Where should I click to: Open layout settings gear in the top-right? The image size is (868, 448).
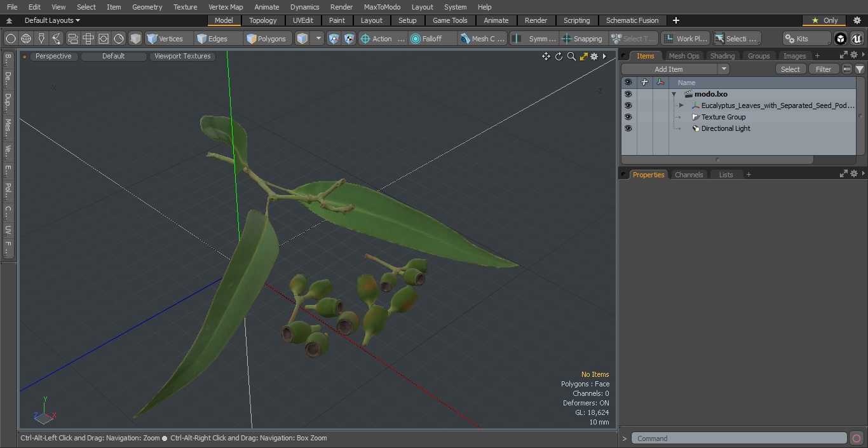point(856,20)
